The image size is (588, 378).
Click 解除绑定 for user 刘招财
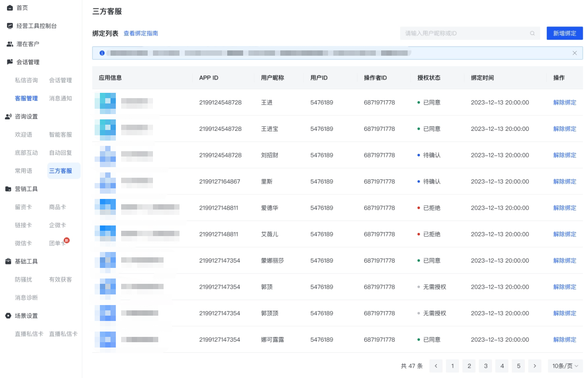(x=565, y=155)
